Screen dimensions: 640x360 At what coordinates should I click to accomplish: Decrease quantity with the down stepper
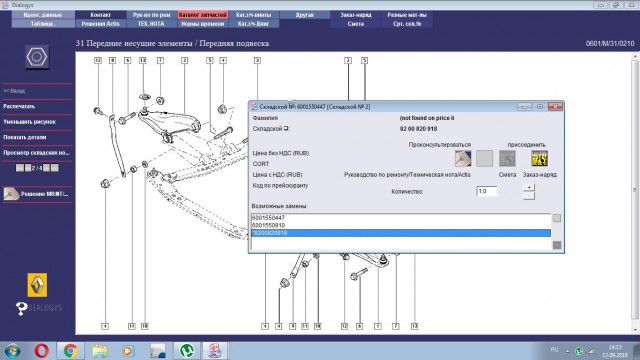point(529,196)
